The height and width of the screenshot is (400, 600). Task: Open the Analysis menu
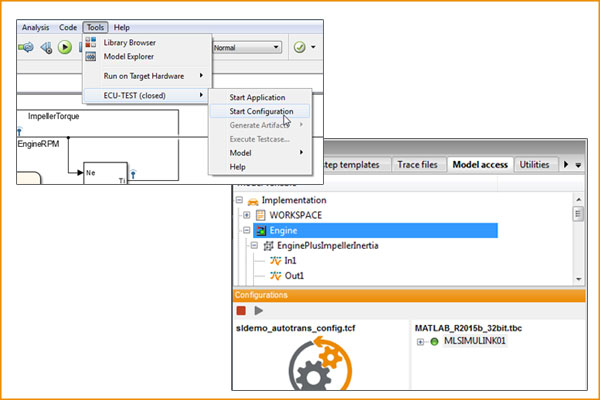click(35, 28)
